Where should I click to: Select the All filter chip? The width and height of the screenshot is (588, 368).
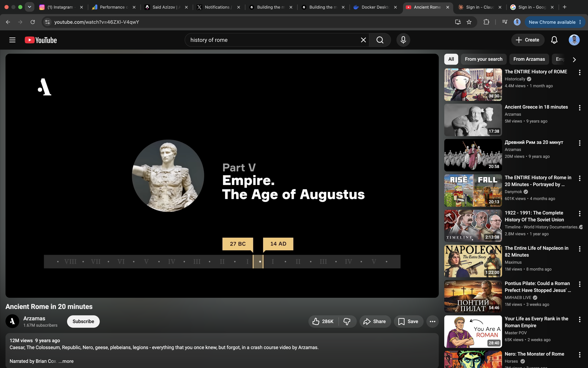[x=451, y=59]
